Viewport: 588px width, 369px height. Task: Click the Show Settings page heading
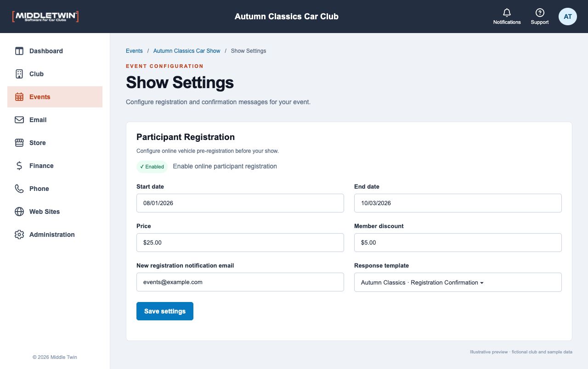[180, 83]
